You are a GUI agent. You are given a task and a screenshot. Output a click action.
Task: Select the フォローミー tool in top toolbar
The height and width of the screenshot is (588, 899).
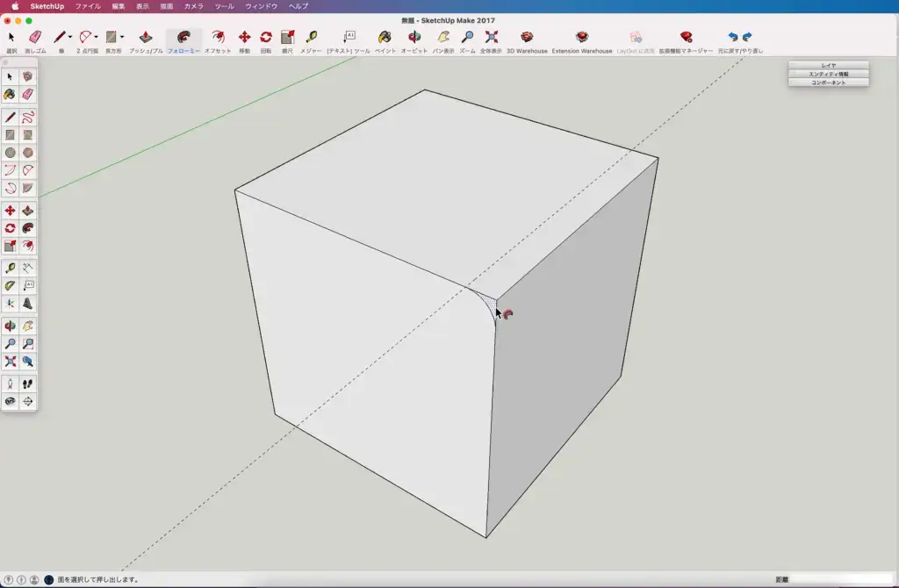tap(183, 37)
